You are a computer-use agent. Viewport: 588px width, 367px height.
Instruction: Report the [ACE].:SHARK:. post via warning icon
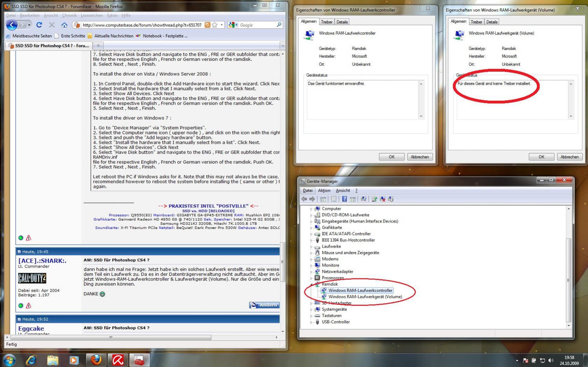point(29,306)
